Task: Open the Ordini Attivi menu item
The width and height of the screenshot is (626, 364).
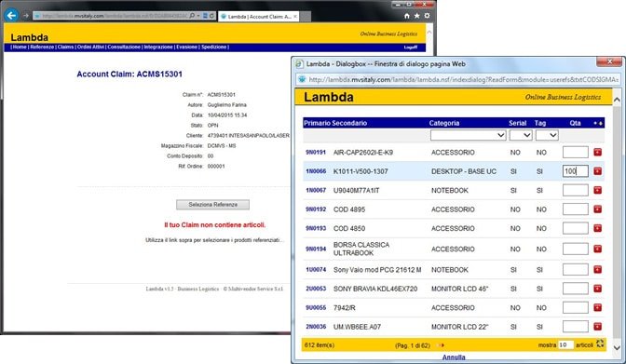Action: [x=90, y=47]
